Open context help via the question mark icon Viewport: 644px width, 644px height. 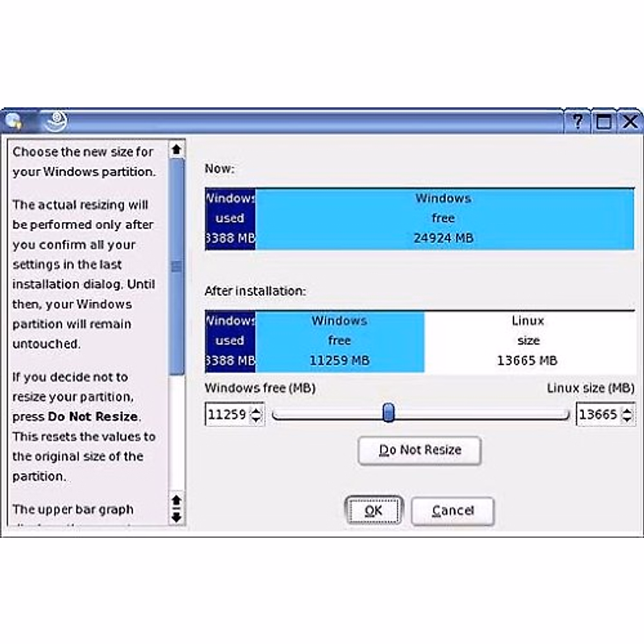[578, 122]
